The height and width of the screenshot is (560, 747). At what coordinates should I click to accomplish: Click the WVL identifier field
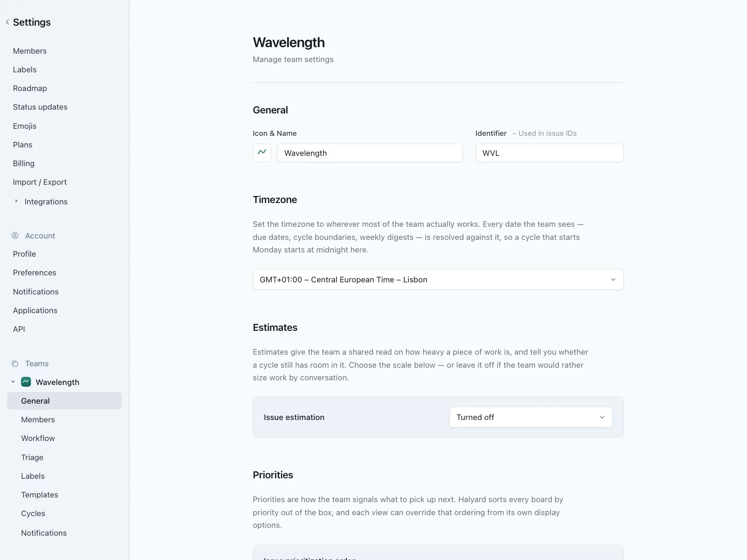(550, 153)
